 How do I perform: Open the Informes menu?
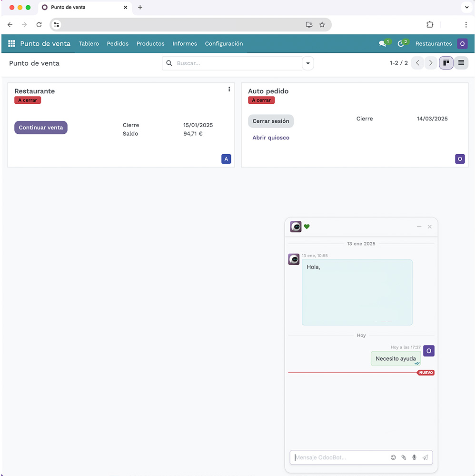click(185, 44)
